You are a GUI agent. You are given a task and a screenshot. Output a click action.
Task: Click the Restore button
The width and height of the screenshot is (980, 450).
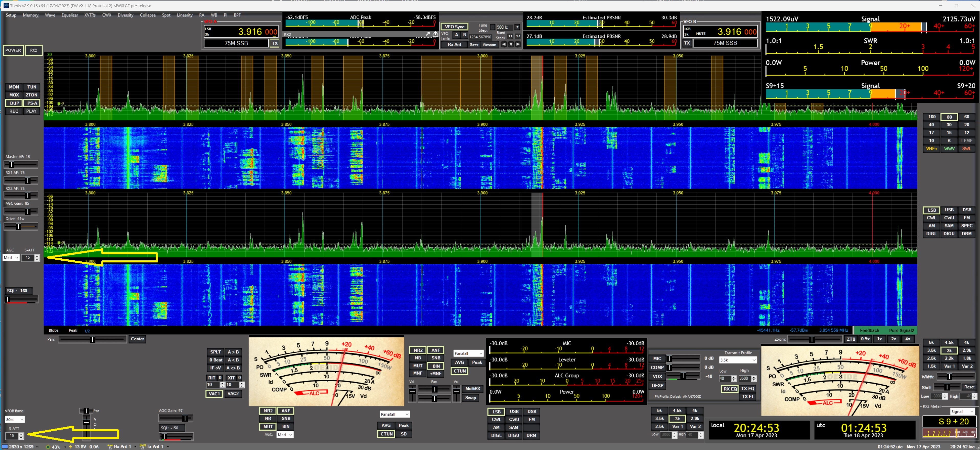point(489,44)
